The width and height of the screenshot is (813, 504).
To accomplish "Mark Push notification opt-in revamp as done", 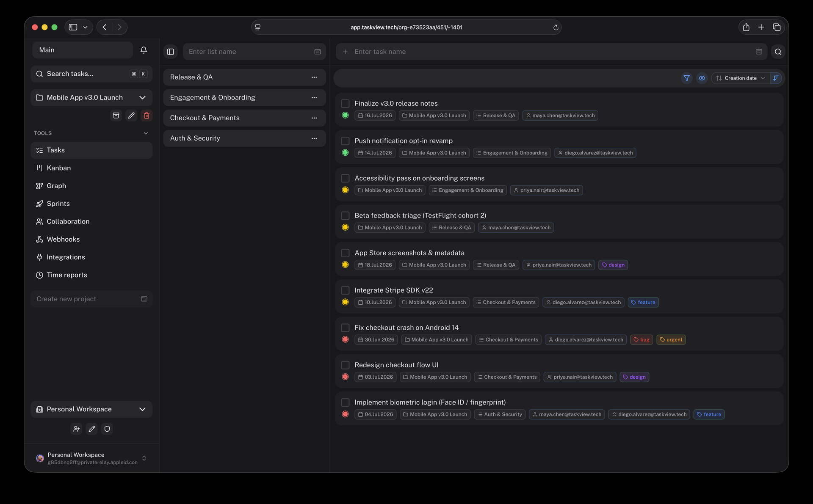I will [345, 140].
